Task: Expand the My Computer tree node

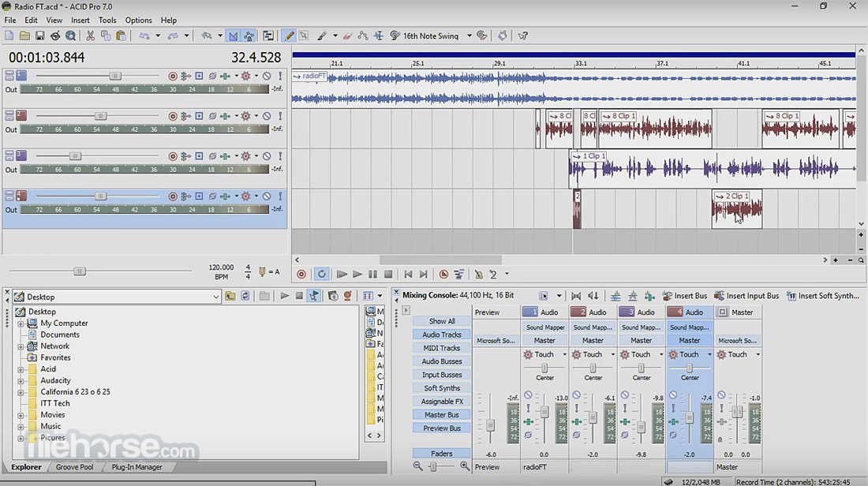Action: (21, 323)
